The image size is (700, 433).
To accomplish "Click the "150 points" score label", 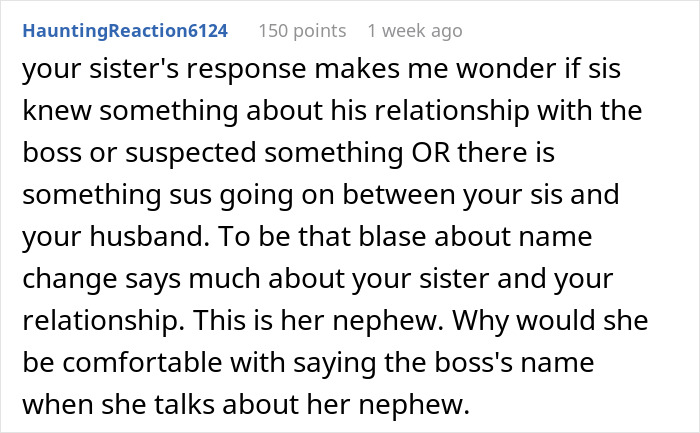I will coord(302,30).
